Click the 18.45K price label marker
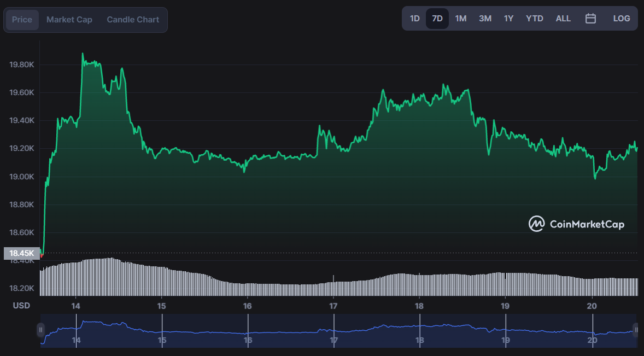This screenshot has width=644, height=356. coord(22,253)
